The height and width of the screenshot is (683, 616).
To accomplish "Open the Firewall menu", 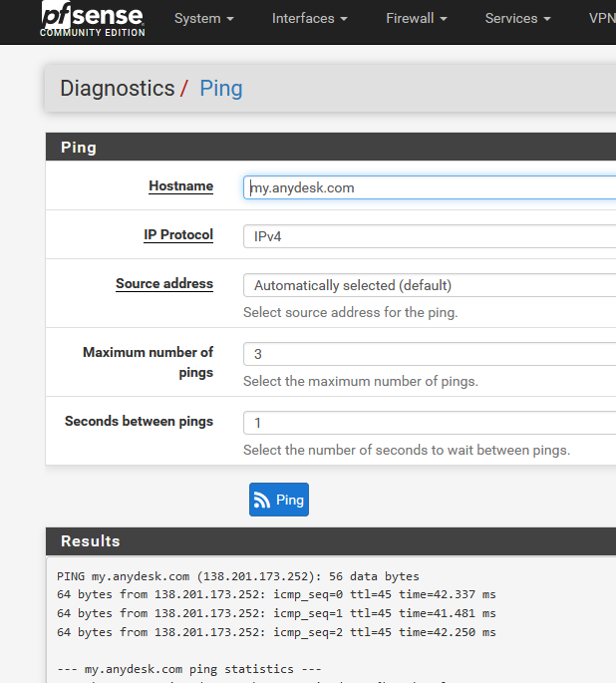I will pos(417,18).
